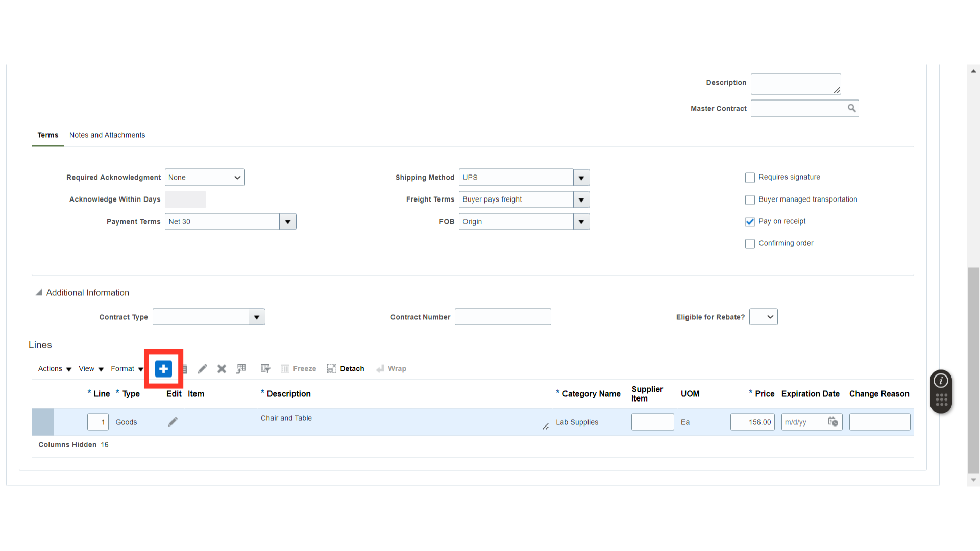Open the Format menu
Viewport: 980px width, 551px height.
pyautogui.click(x=127, y=369)
